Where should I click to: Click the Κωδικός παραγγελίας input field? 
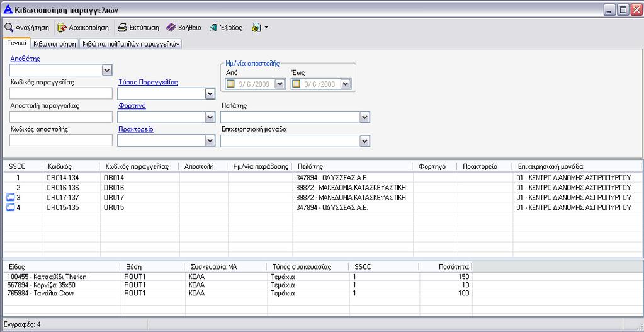point(61,94)
